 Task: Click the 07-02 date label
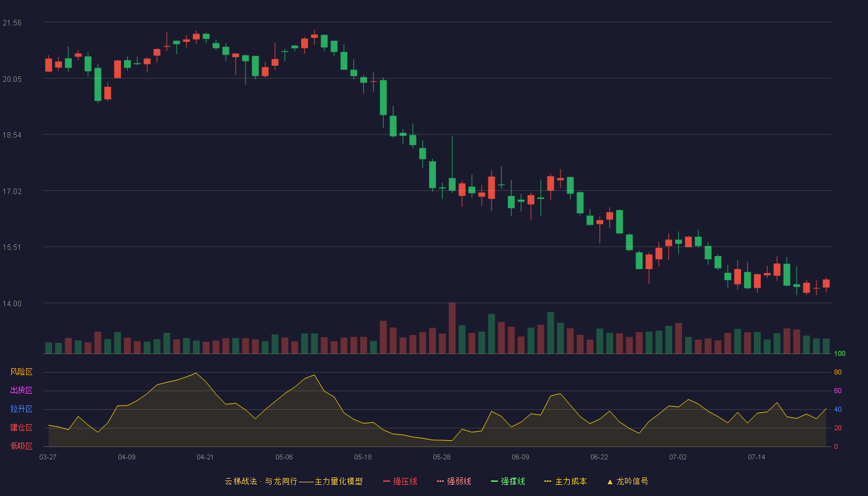pos(678,457)
